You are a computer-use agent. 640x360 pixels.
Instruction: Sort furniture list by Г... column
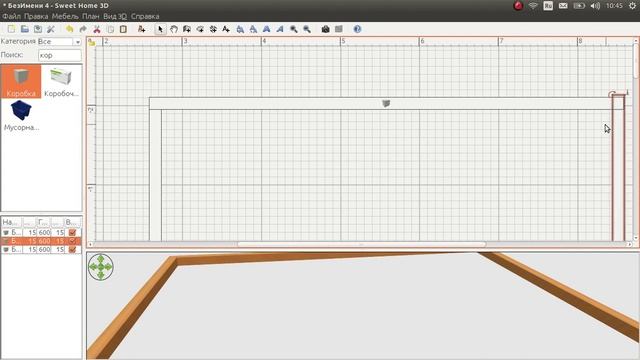(43, 222)
